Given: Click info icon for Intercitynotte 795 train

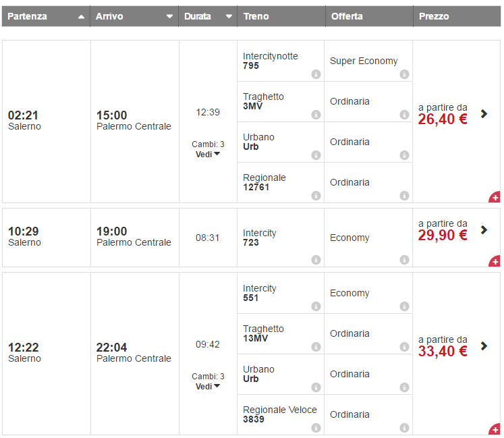Looking at the screenshot, I should point(316,74).
